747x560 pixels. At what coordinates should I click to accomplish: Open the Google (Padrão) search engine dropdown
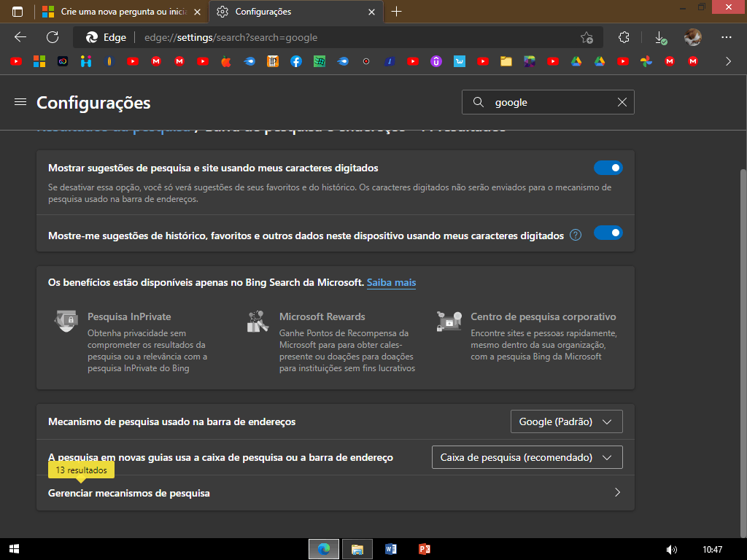[x=566, y=421]
